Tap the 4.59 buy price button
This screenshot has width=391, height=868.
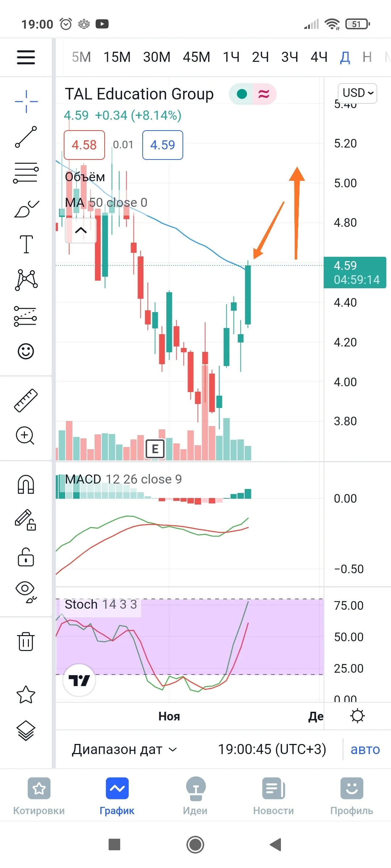tap(163, 145)
